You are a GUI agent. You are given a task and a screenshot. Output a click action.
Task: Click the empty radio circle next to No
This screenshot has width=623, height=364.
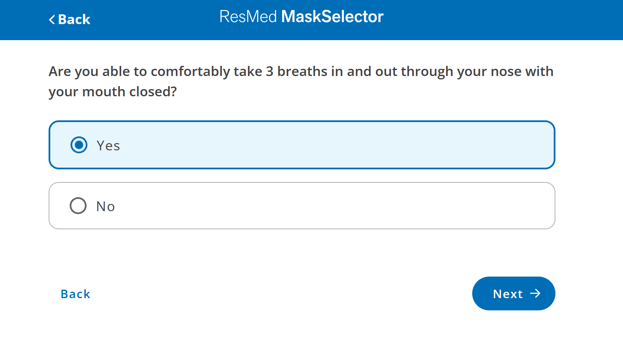[x=78, y=206]
